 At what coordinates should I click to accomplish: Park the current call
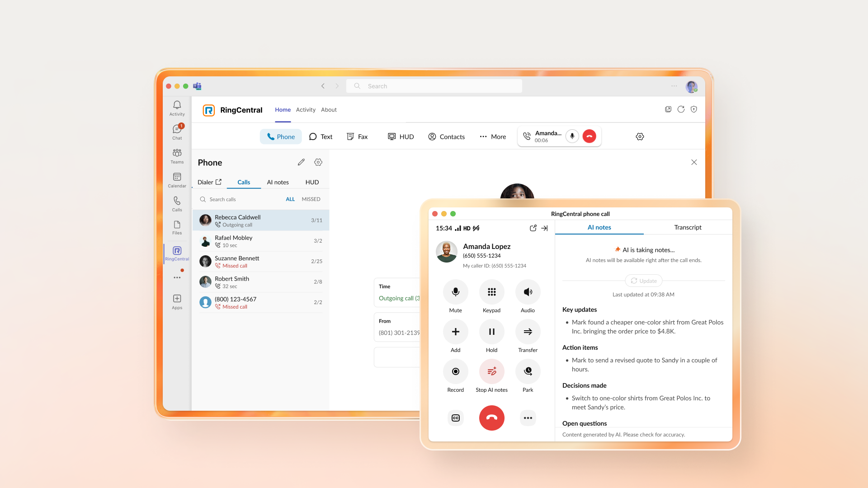click(528, 371)
